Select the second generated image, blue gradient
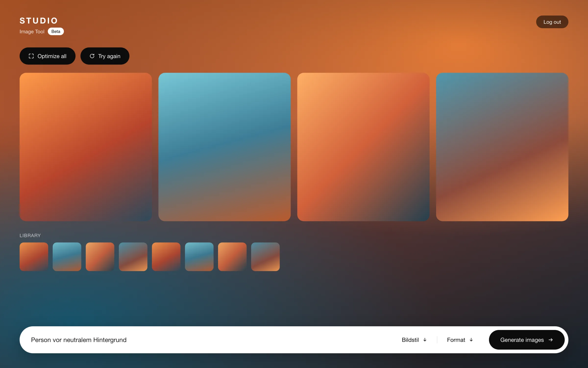This screenshot has height=368, width=588. [224, 147]
